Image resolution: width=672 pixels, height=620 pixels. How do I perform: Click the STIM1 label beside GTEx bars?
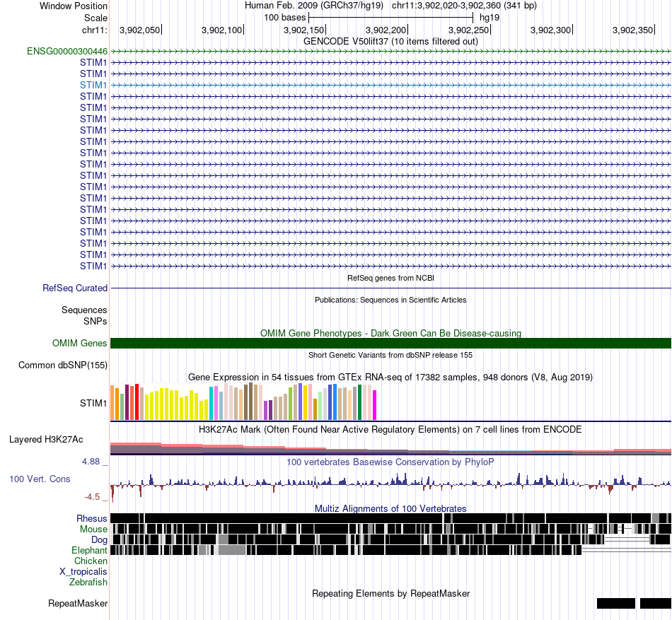pyautogui.click(x=93, y=404)
